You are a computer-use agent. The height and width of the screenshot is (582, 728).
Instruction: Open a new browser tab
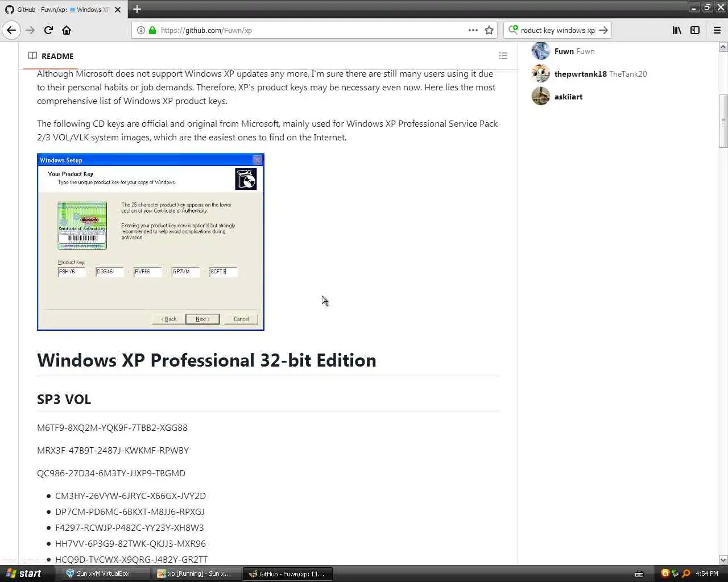137,9
